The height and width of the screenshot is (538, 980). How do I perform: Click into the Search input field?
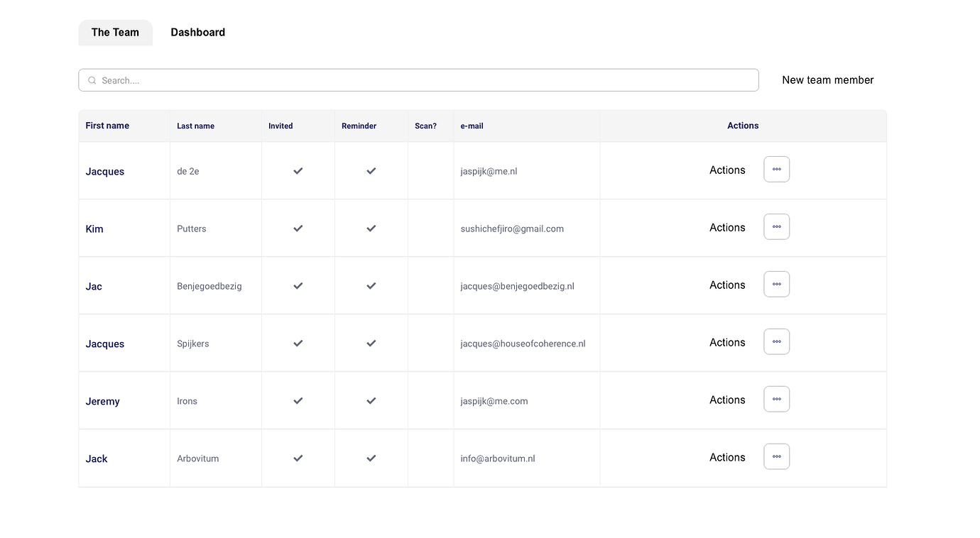tap(426, 81)
